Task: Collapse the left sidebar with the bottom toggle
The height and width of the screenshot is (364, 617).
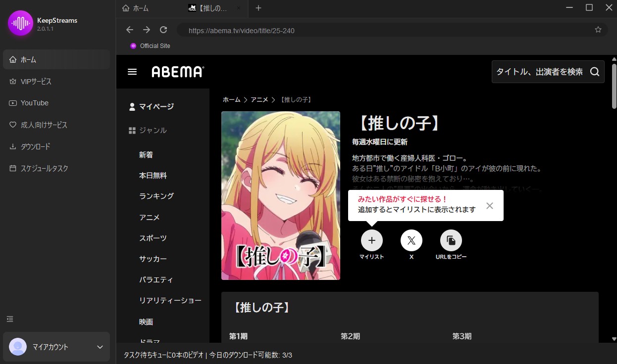Action: click(10, 319)
